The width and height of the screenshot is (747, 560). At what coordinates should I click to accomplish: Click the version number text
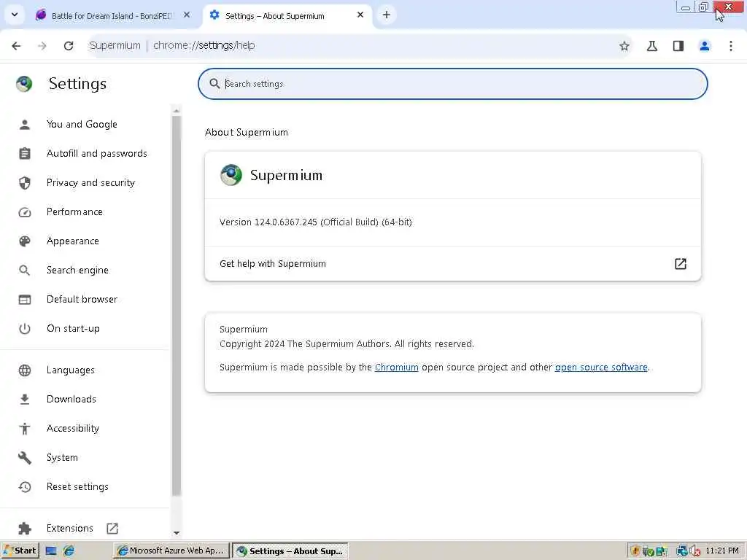[x=315, y=222]
